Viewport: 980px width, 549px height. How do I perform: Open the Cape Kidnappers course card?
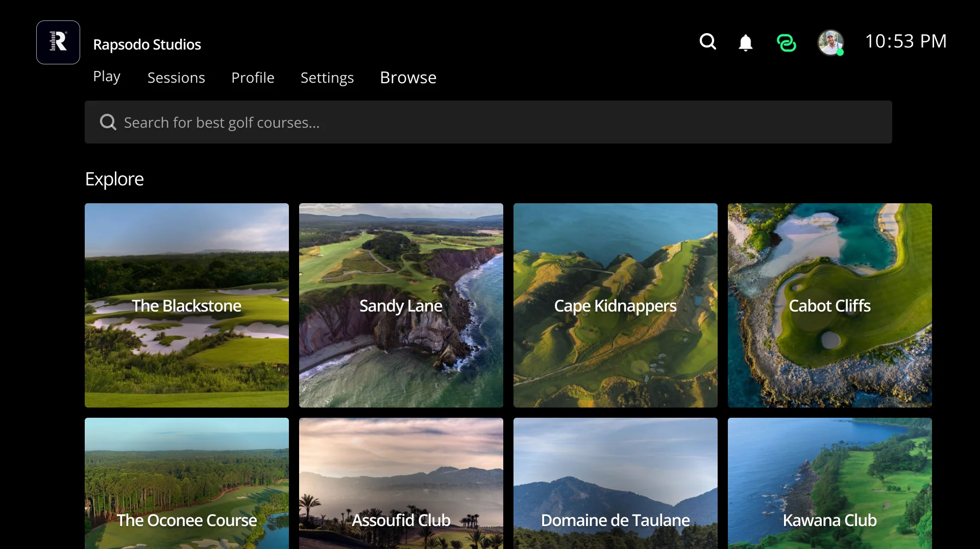coord(616,305)
